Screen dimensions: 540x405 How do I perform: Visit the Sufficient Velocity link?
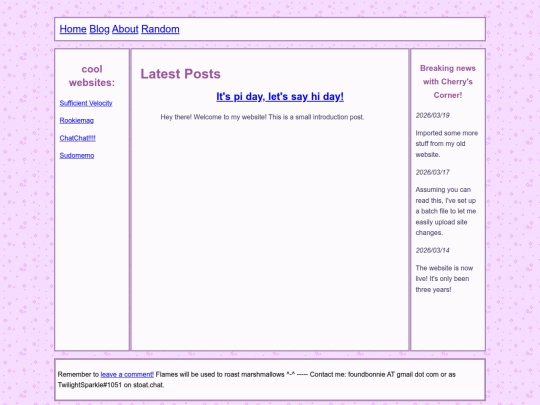pos(86,103)
